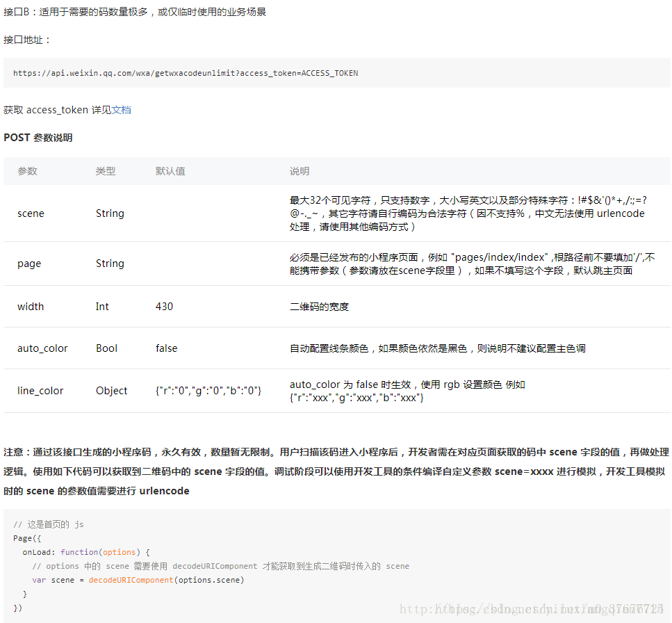Viewport: 672px width, 623px height.
Task: Click the default value 430
Action: [x=164, y=307]
